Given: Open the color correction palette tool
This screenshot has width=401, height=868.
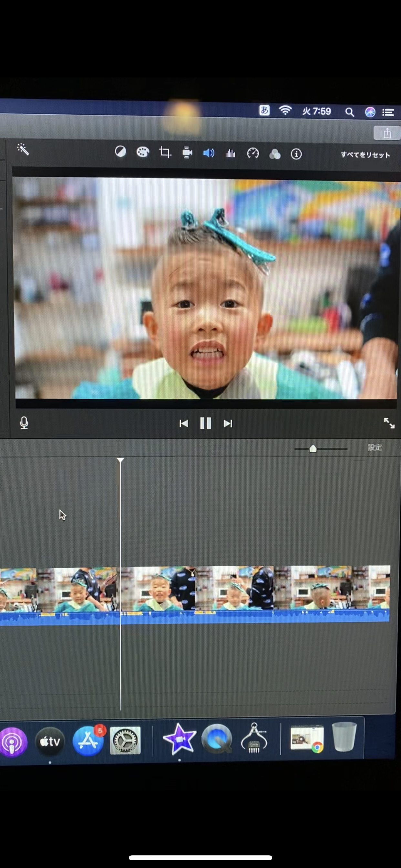Looking at the screenshot, I should [x=142, y=152].
